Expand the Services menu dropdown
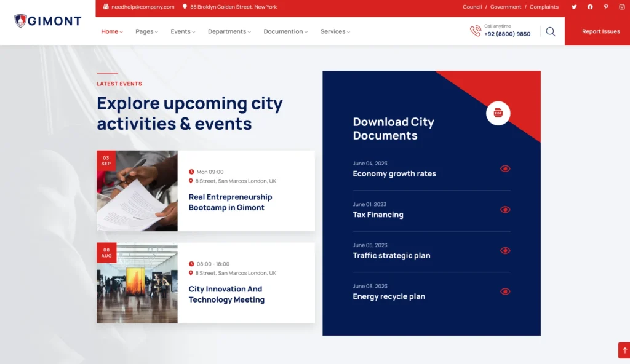The height and width of the screenshot is (364, 630). 335,31
